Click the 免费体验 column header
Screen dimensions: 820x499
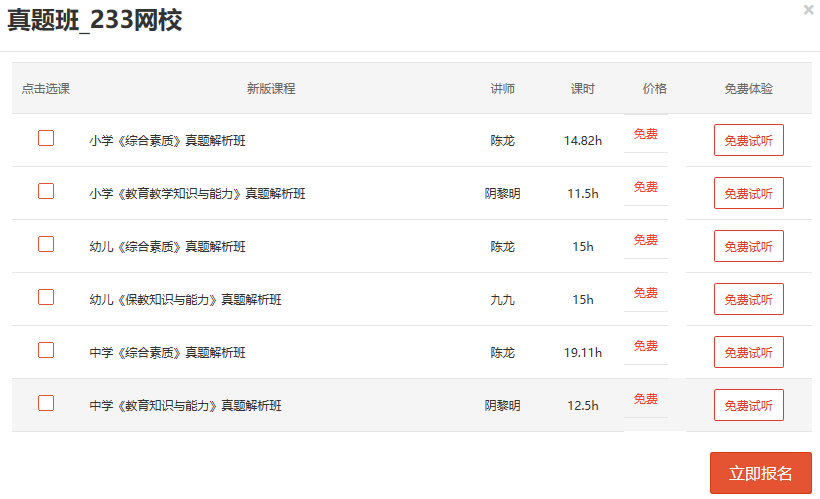(748, 89)
